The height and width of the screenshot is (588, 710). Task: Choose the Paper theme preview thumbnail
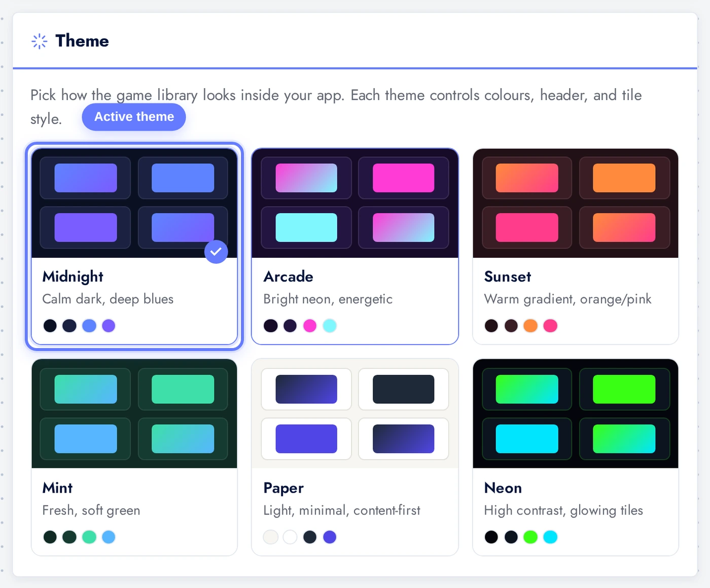click(x=355, y=413)
